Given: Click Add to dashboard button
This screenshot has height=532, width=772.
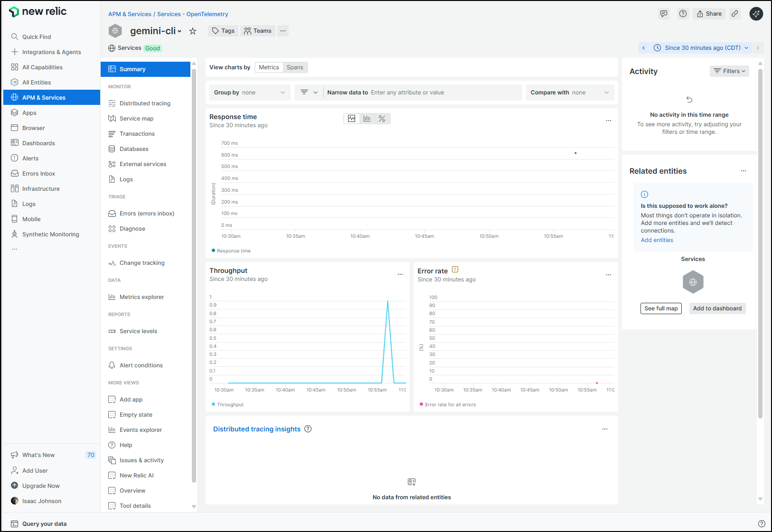Looking at the screenshot, I should (x=717, y=308).
